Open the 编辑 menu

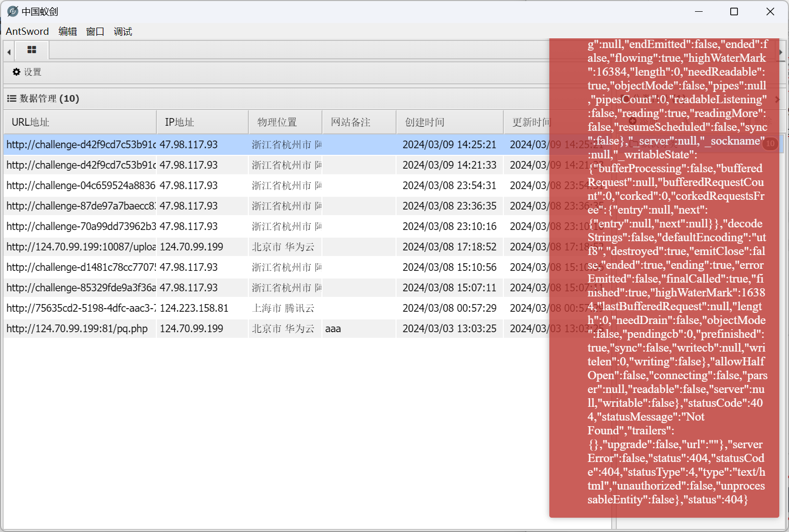(67, 32)
